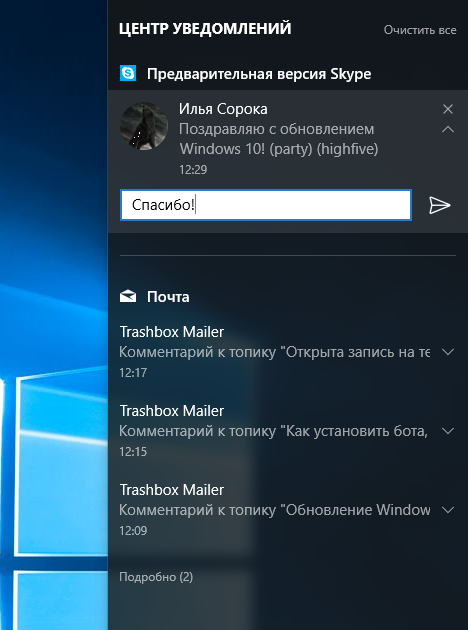Click the Поздравляю с обновлением message text
This screenshot has height=630, width=468.
[278, 139]
